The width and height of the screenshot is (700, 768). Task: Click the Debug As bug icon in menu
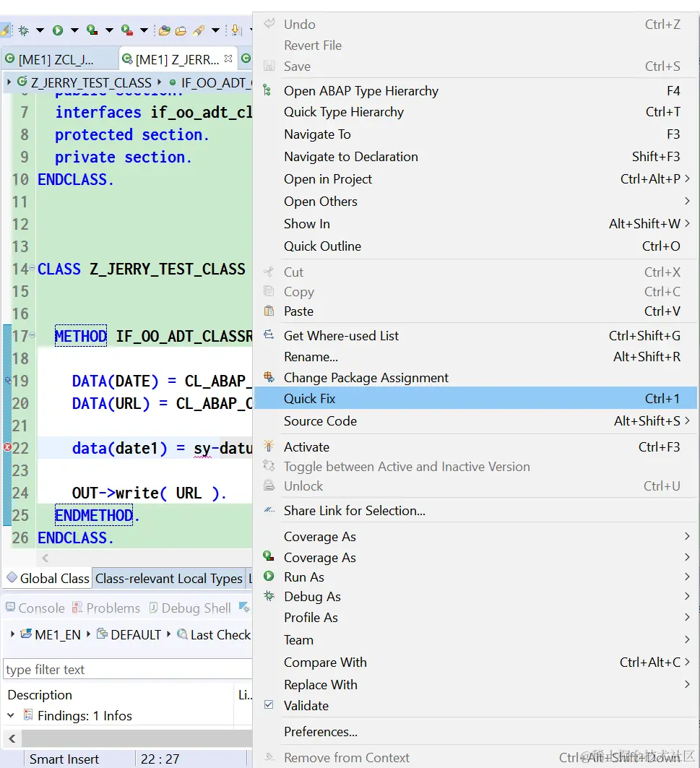tap(269, 595)
